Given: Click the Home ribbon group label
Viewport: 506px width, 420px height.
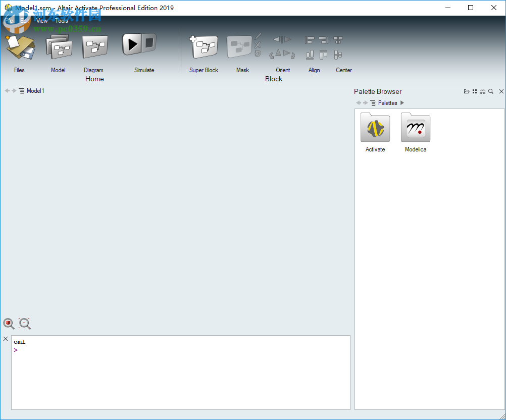Looking at the screenshot, I should pyautogui.click(x=94, y=79).
